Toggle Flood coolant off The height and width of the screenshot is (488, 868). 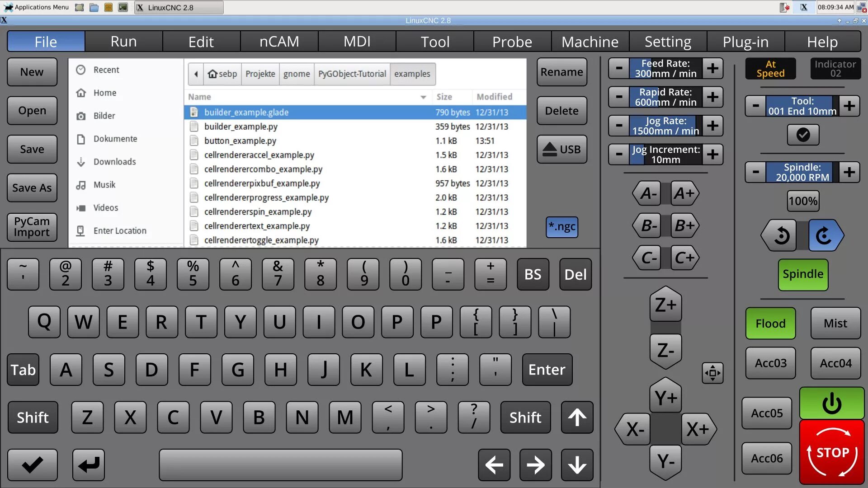coord(770,323)
